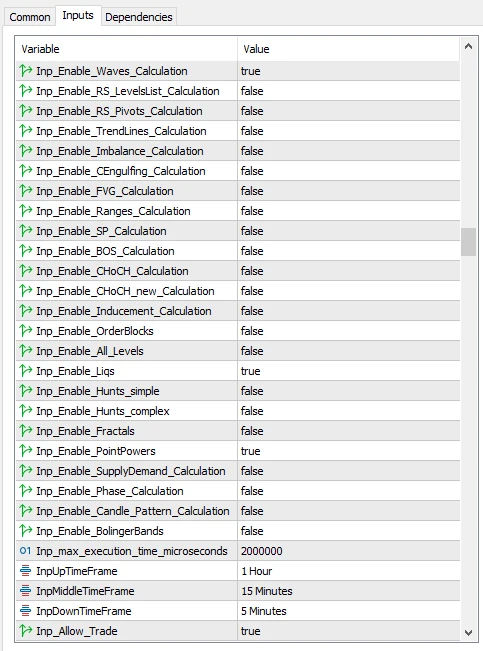Toggle the Inp_Enable_Fractals false value

(x=349, y=431)
